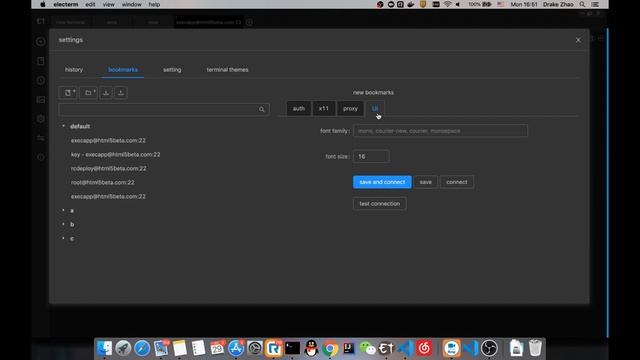The width and height of the screenshot is (640, 360).
Task: Click save and connect button
Action: 382,182
